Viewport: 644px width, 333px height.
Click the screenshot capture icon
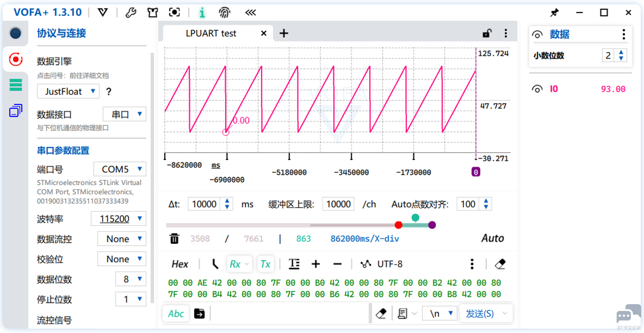click(x=174, y=13)
